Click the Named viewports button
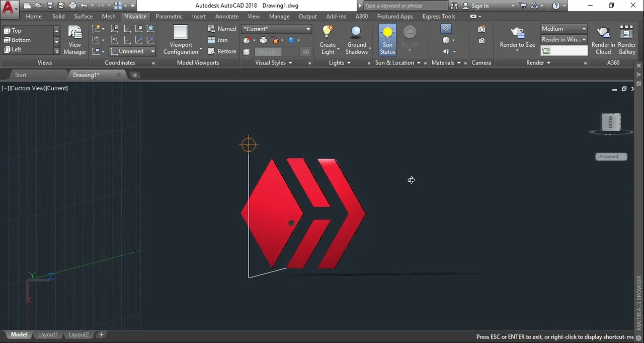The image size is (644, 343). click(x=222, y=29)
